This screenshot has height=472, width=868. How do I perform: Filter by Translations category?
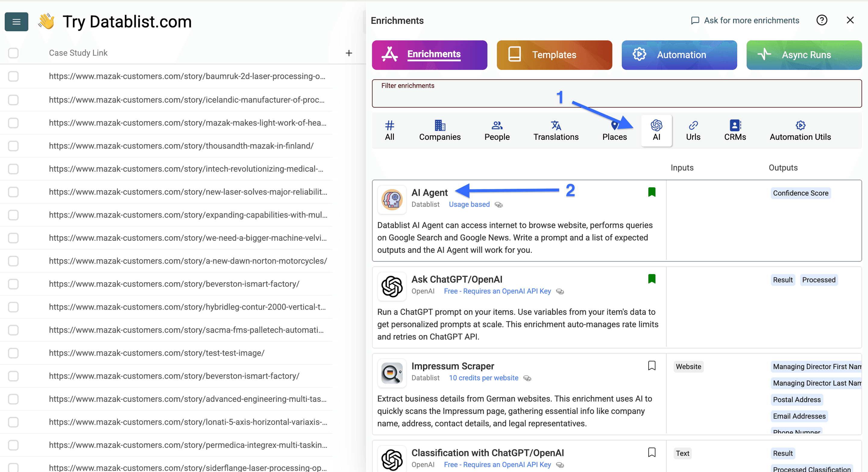[556, 131]
